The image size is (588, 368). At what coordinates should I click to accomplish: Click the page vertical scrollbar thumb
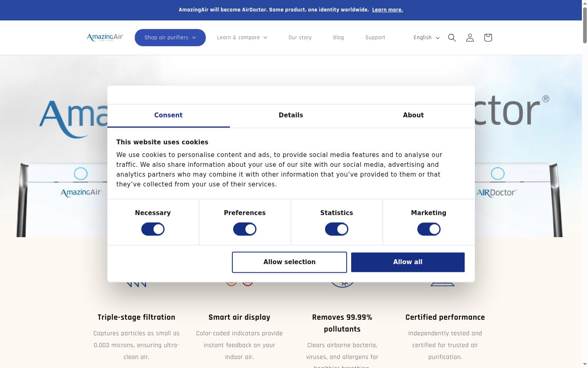[585, 25]
